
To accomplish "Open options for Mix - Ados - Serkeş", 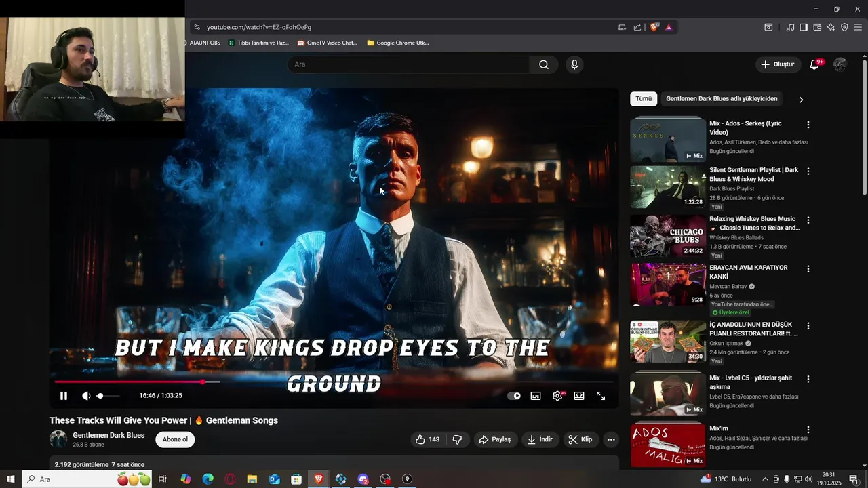I will (x=808, y=125).
